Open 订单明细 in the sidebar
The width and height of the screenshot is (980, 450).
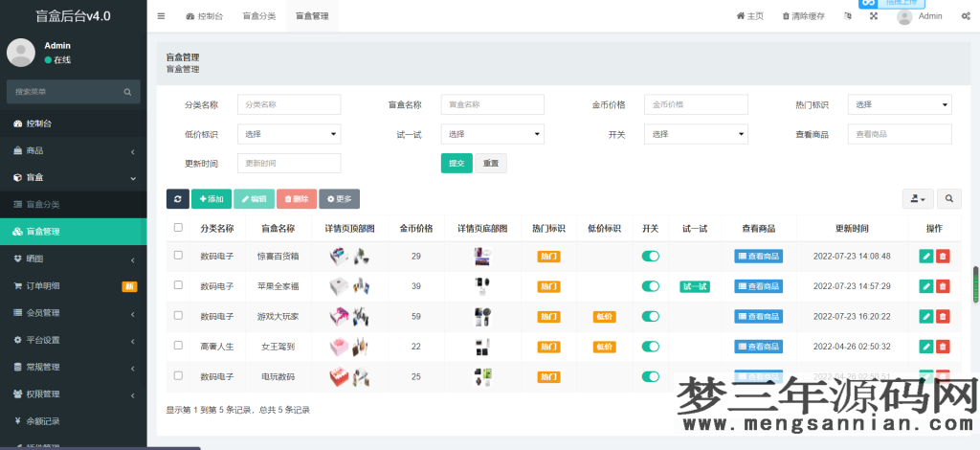point(73,286)
